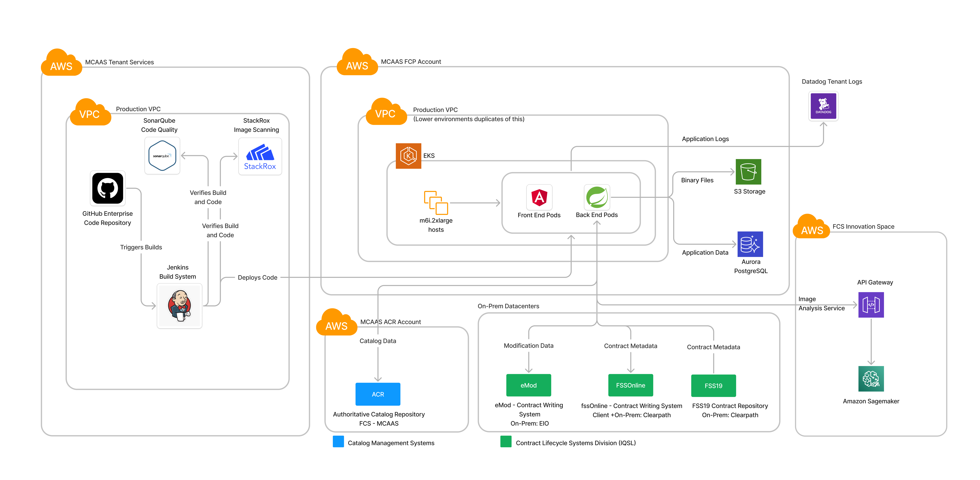
Task: Click the 'Deploys Code' label
Action: pyautogui.click(x=258, y=278)
